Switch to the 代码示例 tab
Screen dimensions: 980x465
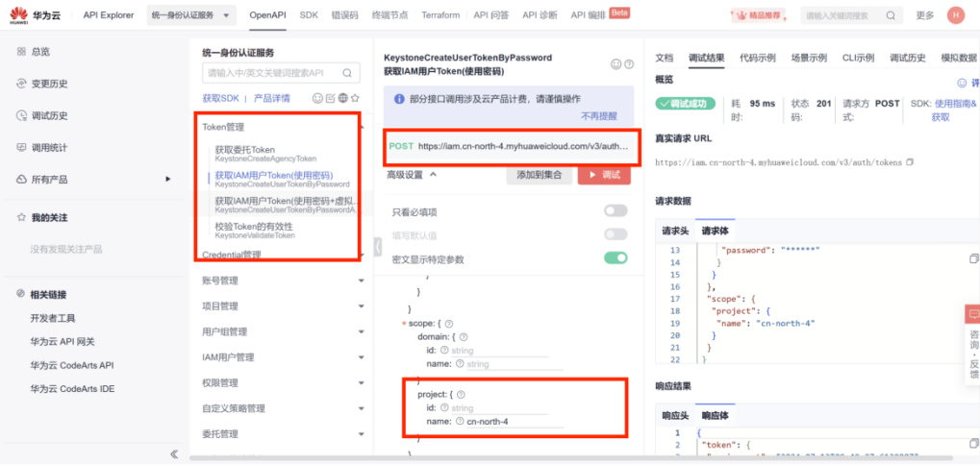758,58
